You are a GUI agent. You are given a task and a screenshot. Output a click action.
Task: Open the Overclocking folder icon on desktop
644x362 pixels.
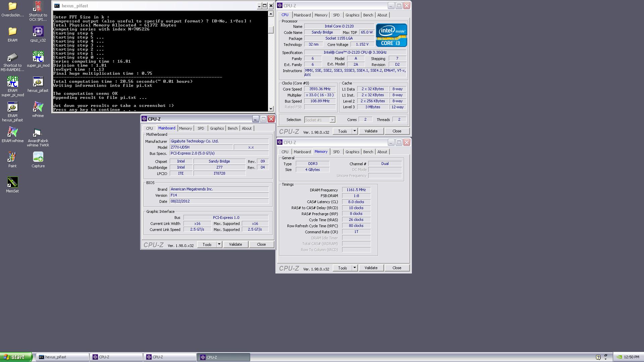(12, 9)
